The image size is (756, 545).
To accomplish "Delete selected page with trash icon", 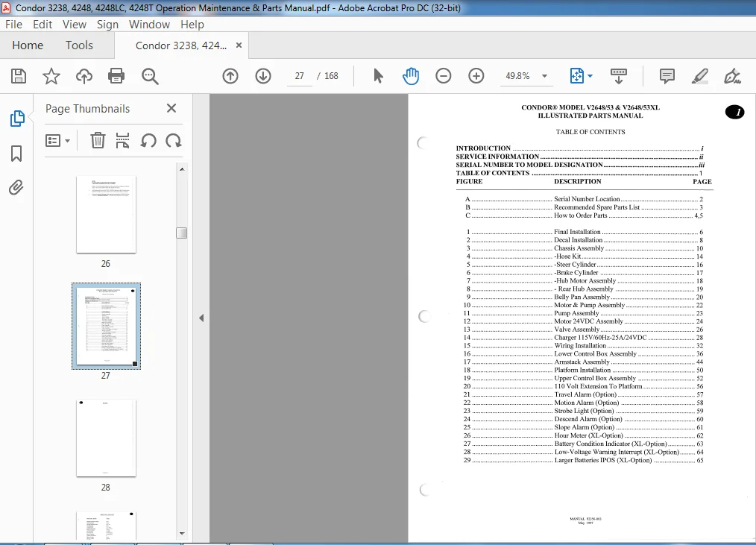I will tap(98, 140).
